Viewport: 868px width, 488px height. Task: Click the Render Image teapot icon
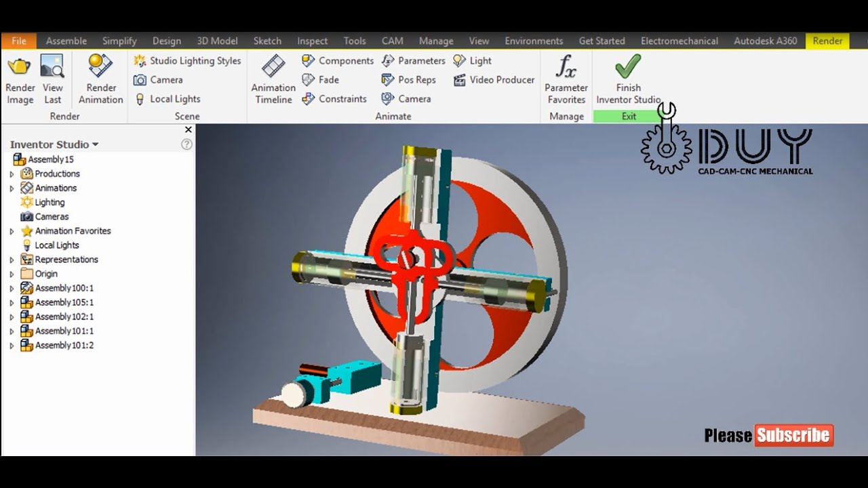pos(19,66)
